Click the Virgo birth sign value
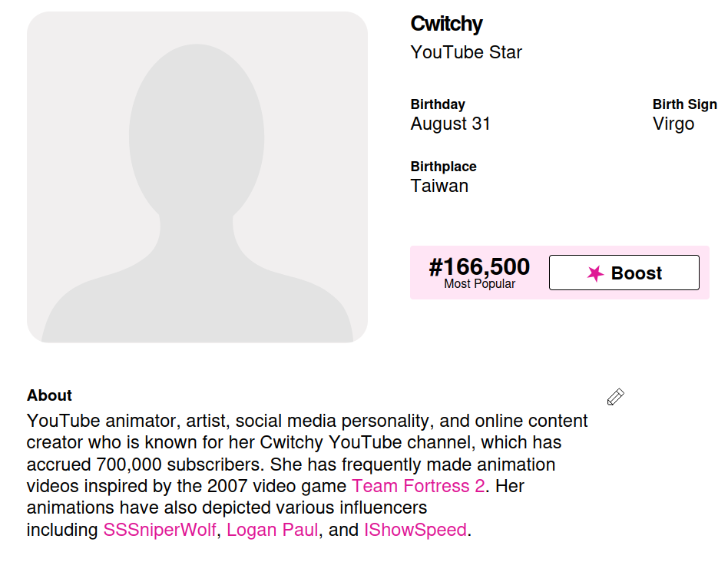Viewport: 728px width, 562px height. [673, 124]
